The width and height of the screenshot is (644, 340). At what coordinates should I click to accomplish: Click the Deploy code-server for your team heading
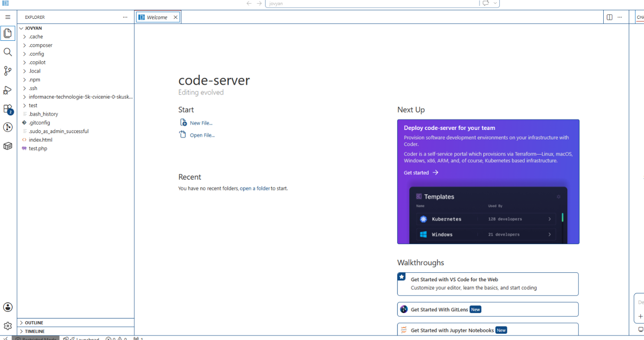[x=450, y=128]
